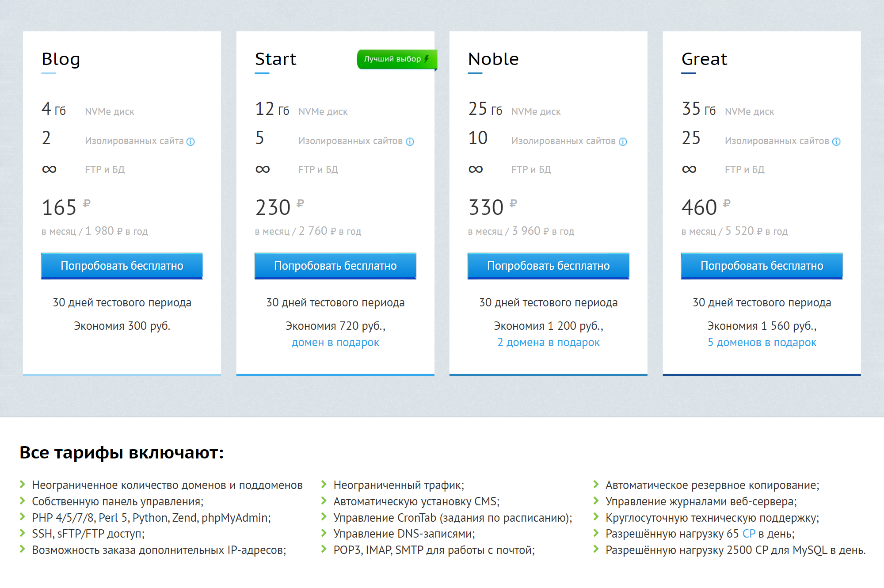This screenshot has width=884, height=588.
Task: Click '25 Гб' disk value in Noble
Action: (x=485, y=109)
